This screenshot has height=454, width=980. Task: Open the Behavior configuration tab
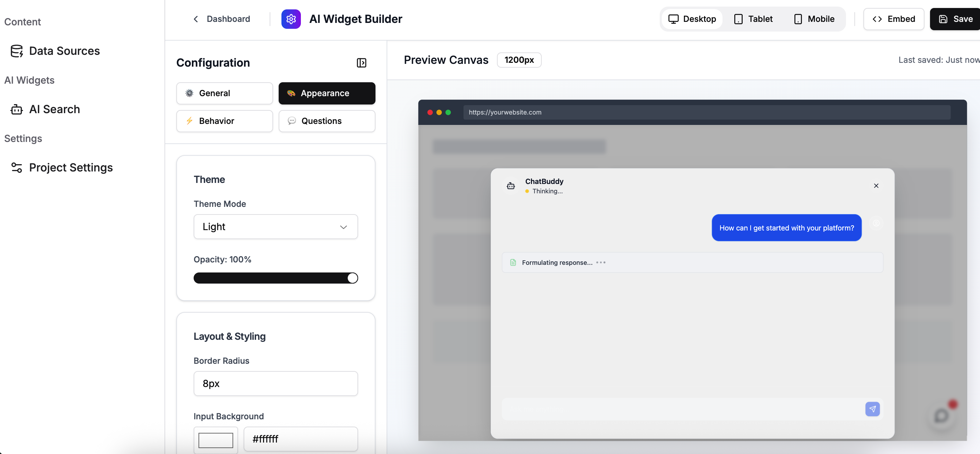[x=225, y=121]
